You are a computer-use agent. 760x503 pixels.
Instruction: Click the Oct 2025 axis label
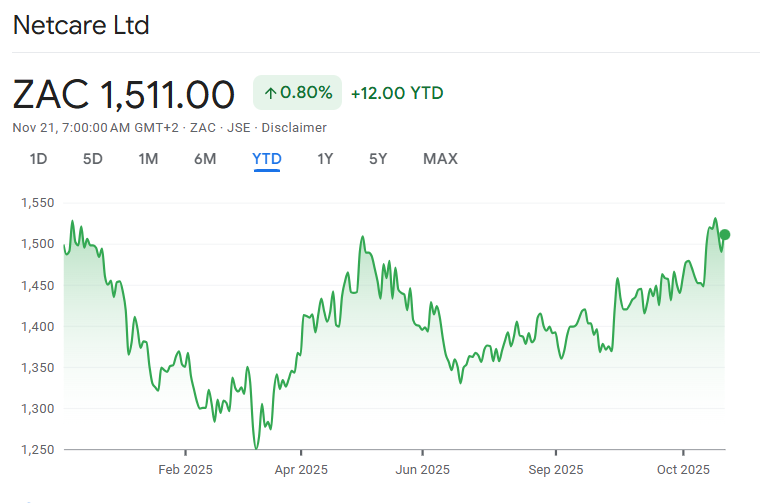click(x=682, y=469)
